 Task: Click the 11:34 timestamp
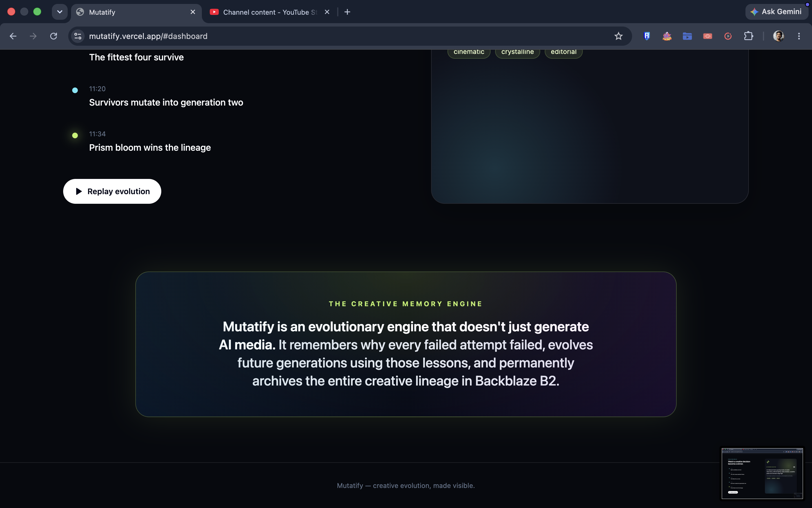point(97,134)
